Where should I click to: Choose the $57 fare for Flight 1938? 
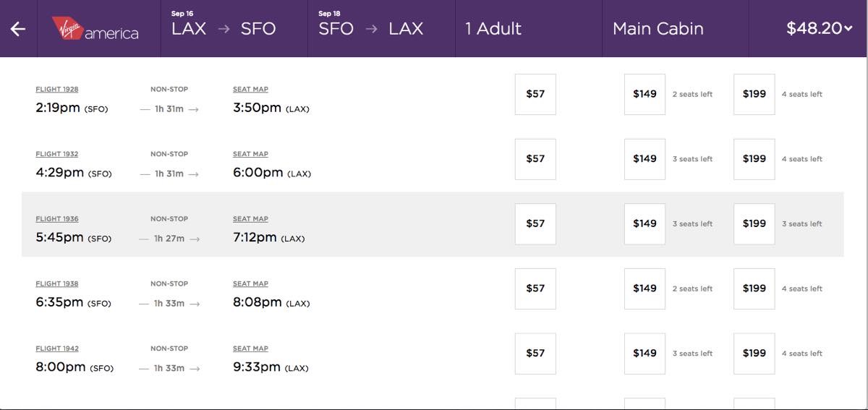(535, 289)
